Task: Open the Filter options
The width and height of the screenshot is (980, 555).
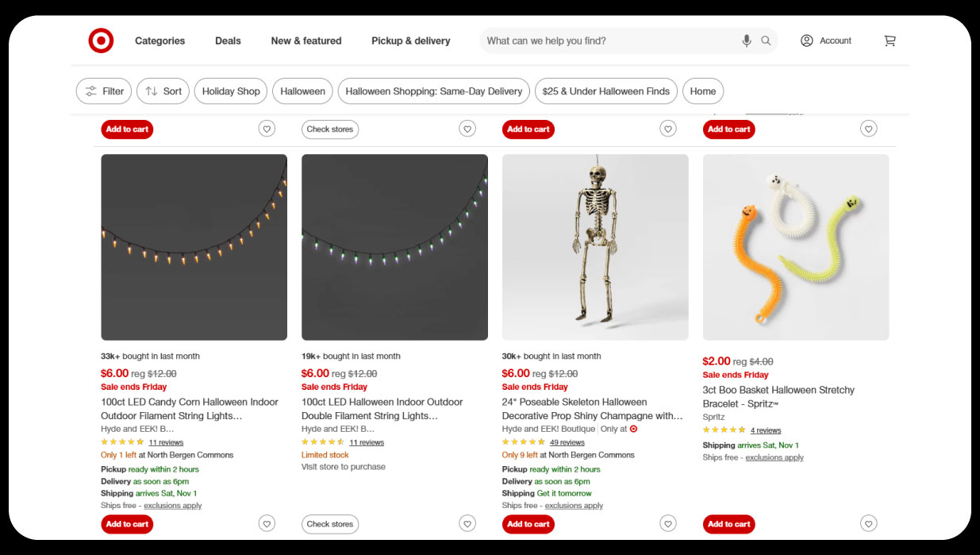Action: coord(104,91)
